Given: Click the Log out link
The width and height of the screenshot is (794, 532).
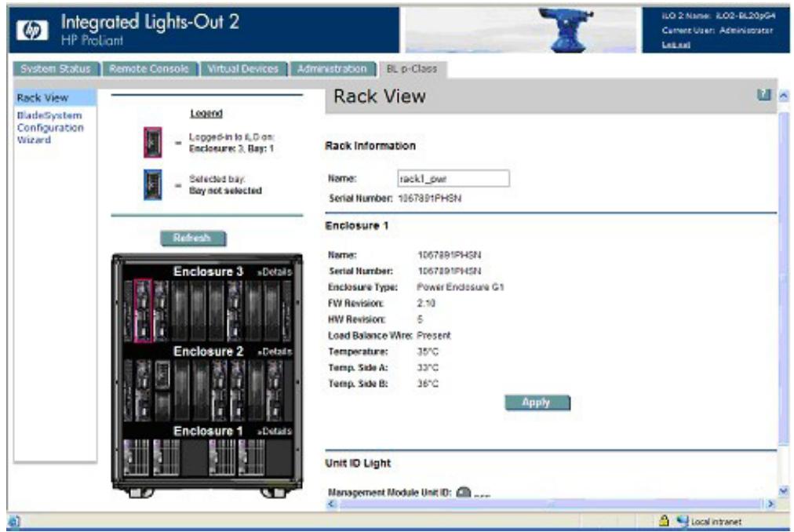Looking at the screenshot, I should (x=676, y=45).
